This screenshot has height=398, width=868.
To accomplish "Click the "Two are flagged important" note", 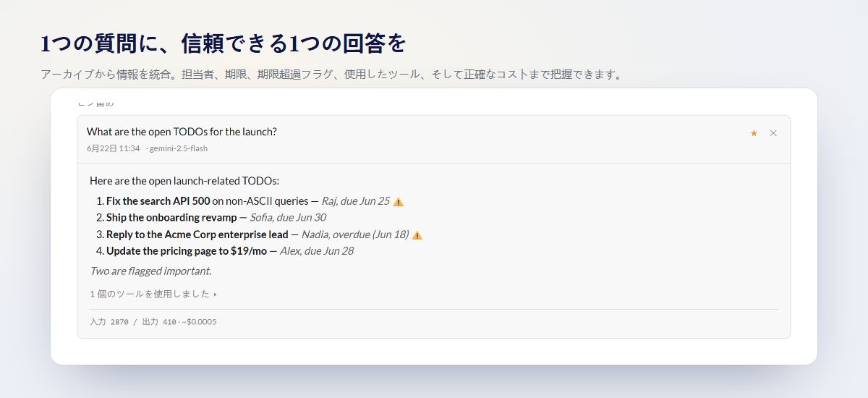I will pos(150,271).
